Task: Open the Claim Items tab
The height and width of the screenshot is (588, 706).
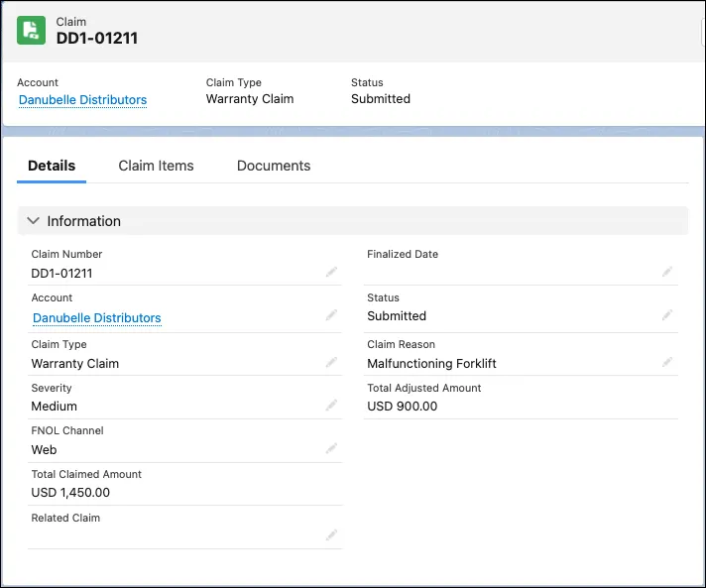Action: [156, 166]
